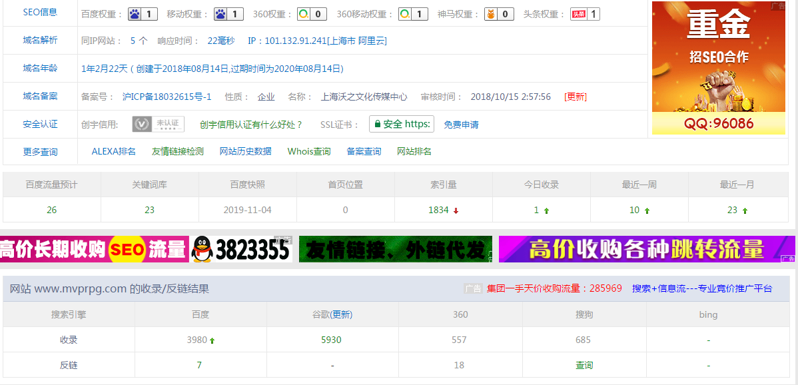Image resolution: width=798 pixels, height=385 pixels.
Task: Click the 审核时间 2018/10/15 2:57:56 value
Action: point(510,97)
